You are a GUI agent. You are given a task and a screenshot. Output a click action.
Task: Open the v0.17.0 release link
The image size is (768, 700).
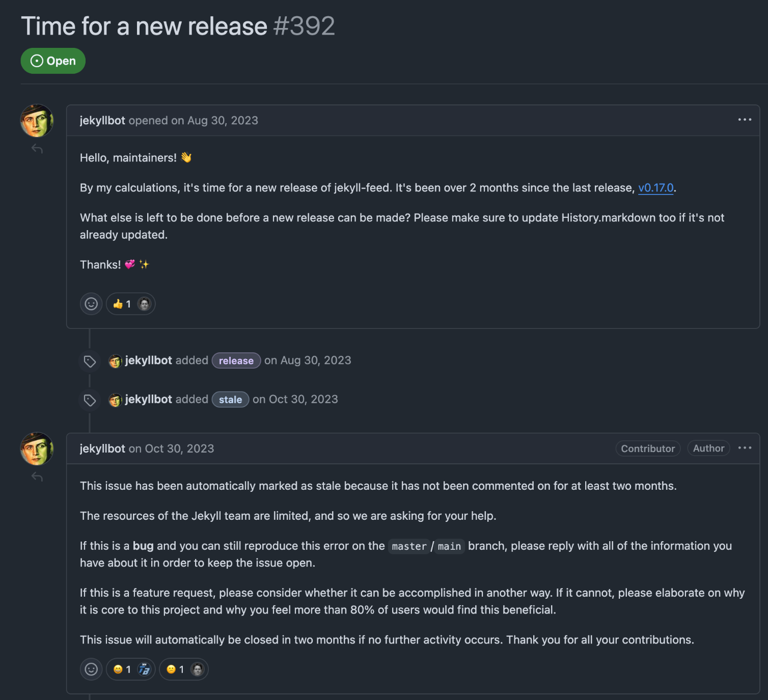pos(655,188)
